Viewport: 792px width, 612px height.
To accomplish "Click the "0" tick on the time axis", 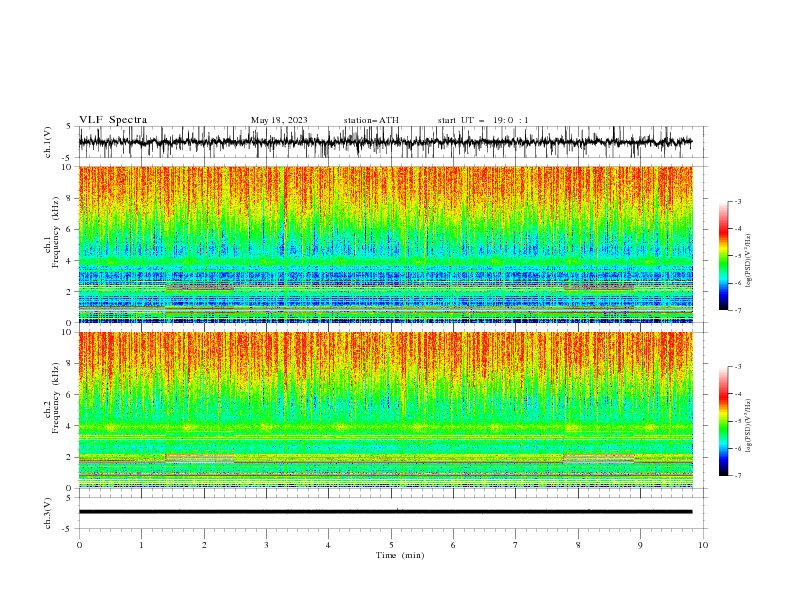I will pyautogui.click(x=79, y=545).
